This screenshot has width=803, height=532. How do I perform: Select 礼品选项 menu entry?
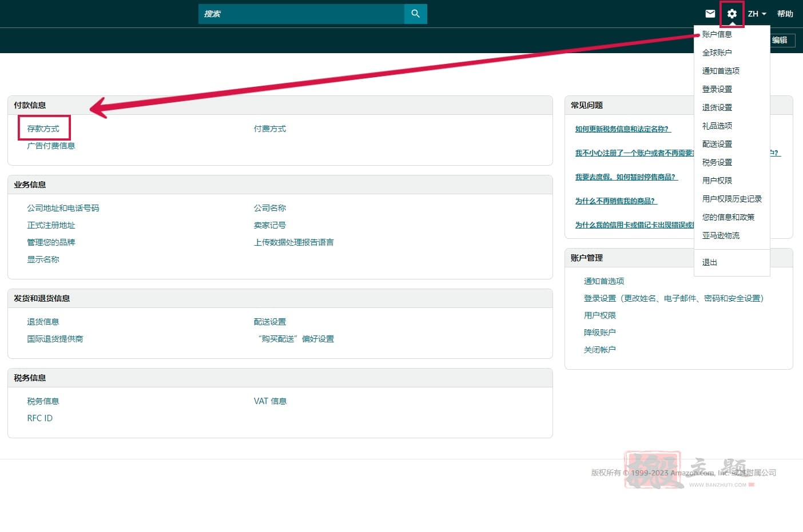pyautogui.click(x=717, y=126)
